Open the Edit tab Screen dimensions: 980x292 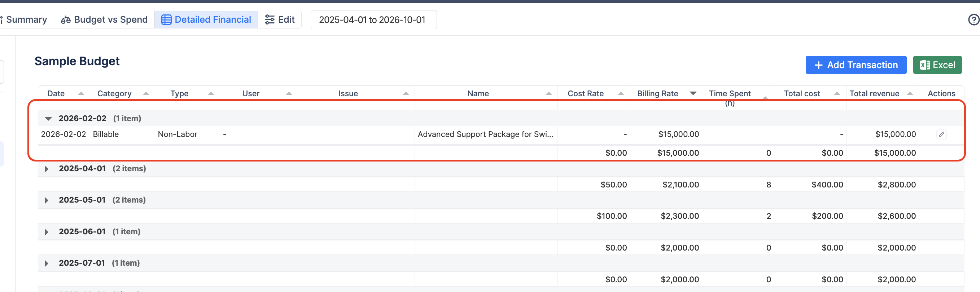click(x=280, y=20)
